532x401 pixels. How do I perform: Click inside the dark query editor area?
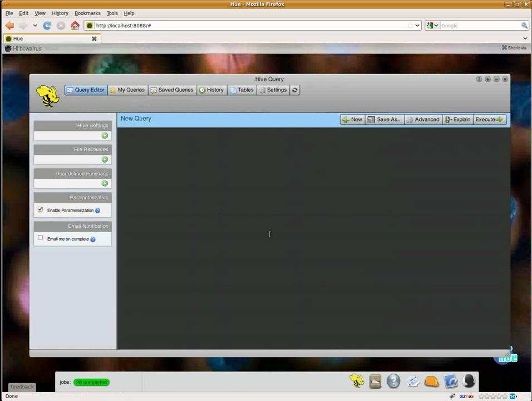click(313, 238)
